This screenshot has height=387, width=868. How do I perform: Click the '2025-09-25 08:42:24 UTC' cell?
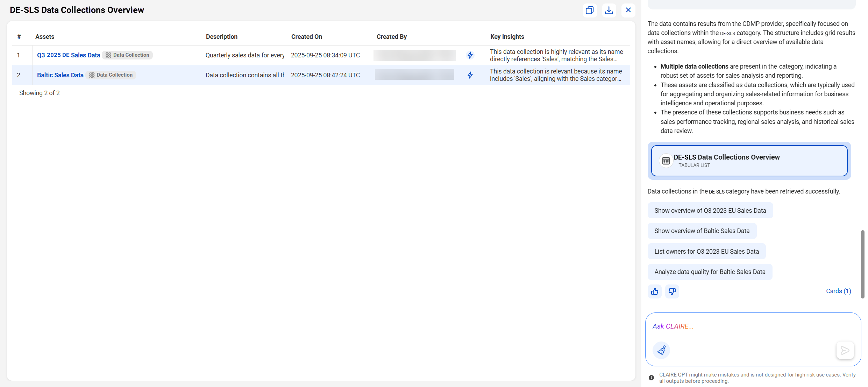tap(325, 75)
